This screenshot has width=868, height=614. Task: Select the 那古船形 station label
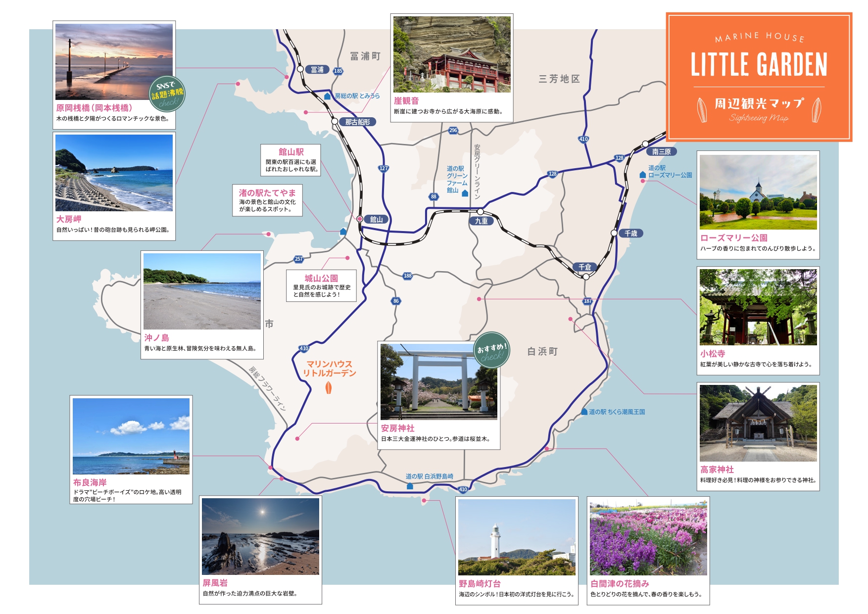tap(357, 122)
